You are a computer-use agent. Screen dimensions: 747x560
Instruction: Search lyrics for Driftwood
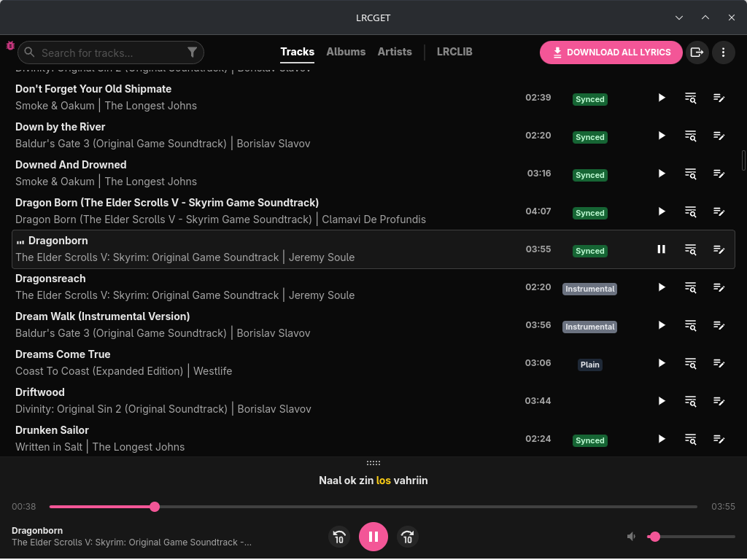coord(690,401)
